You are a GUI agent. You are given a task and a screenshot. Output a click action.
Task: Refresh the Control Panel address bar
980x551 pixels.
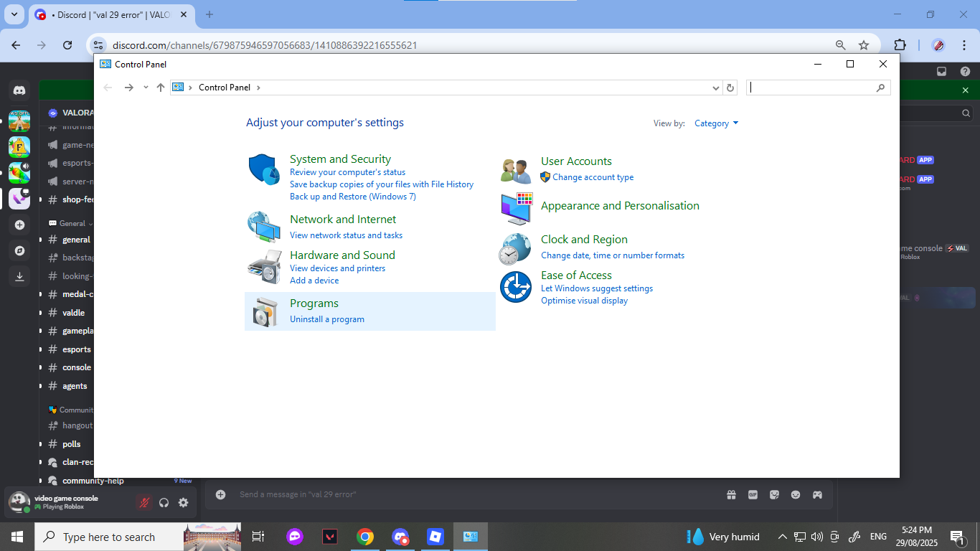click(730, 88)
